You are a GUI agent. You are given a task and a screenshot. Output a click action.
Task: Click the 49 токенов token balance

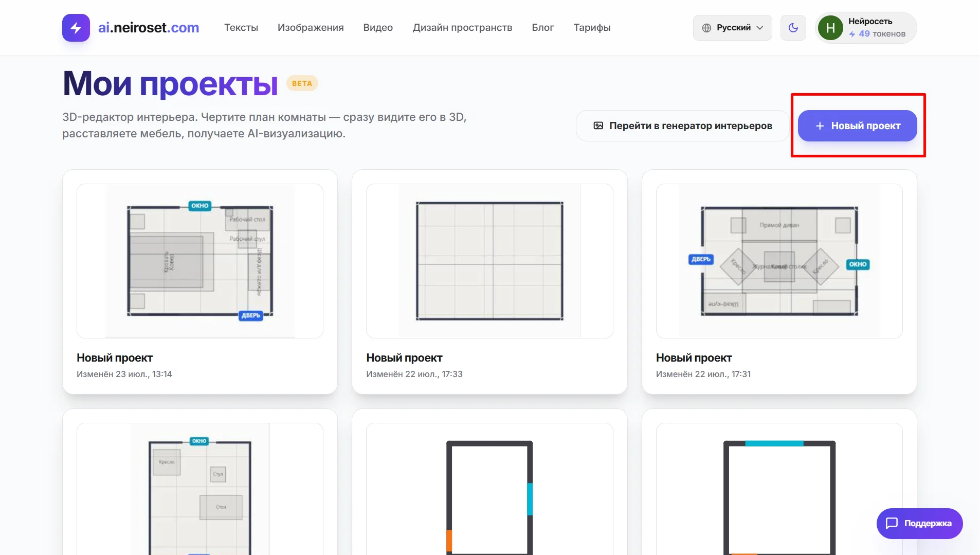click(x=877, y=34)
